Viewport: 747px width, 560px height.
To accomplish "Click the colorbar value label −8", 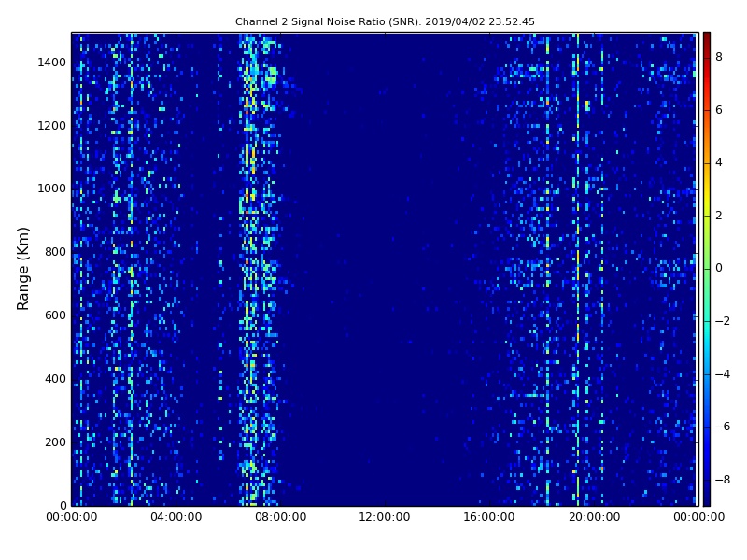I will tap(723, 480).
